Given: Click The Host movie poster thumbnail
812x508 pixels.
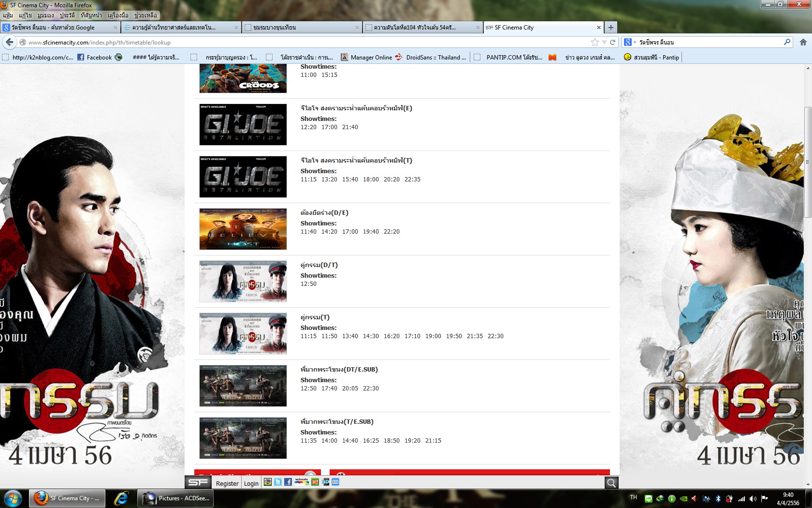Looking at the screenshot, I should coord(243,229).
